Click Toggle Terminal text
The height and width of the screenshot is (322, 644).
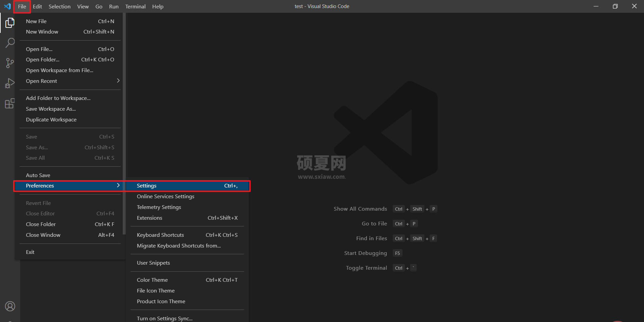coord(367,268)
